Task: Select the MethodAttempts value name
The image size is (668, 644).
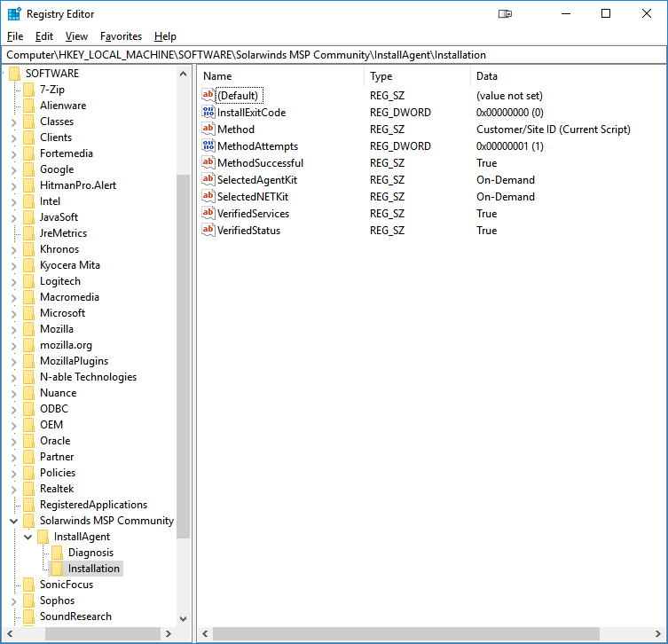Action: click(x=257, y=146)
